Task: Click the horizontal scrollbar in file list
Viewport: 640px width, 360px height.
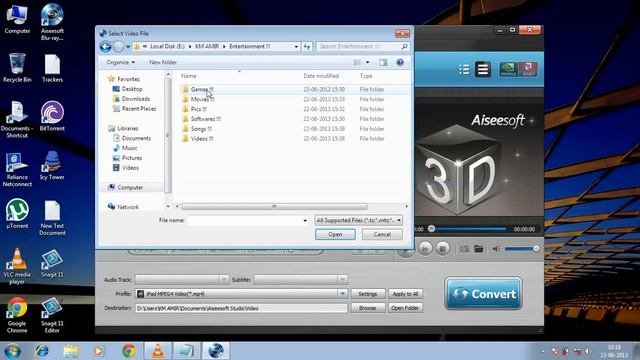Action: pyautogui.click(x=274, y=207)
